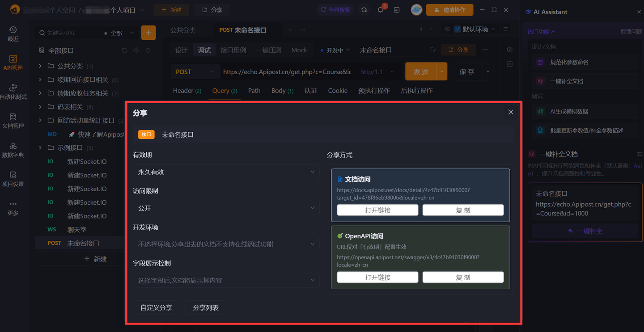Click the refresh icon in top bar

[364, 10]
